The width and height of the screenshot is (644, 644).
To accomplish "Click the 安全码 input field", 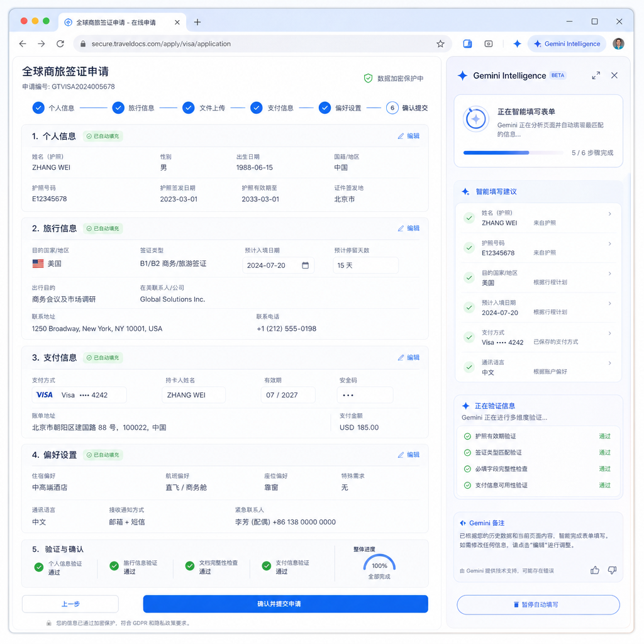I will [365, 395].
